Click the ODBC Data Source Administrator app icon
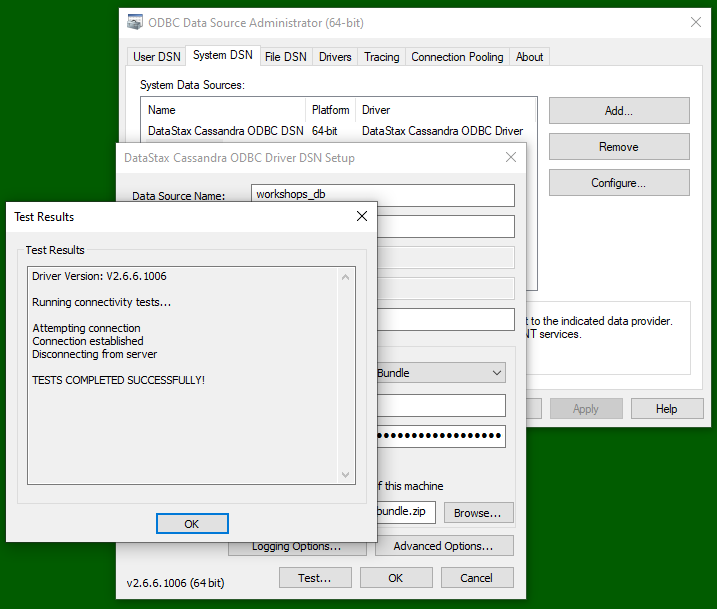Image resolution: width=717 pixels, height=609 pixels. [134, 22]
